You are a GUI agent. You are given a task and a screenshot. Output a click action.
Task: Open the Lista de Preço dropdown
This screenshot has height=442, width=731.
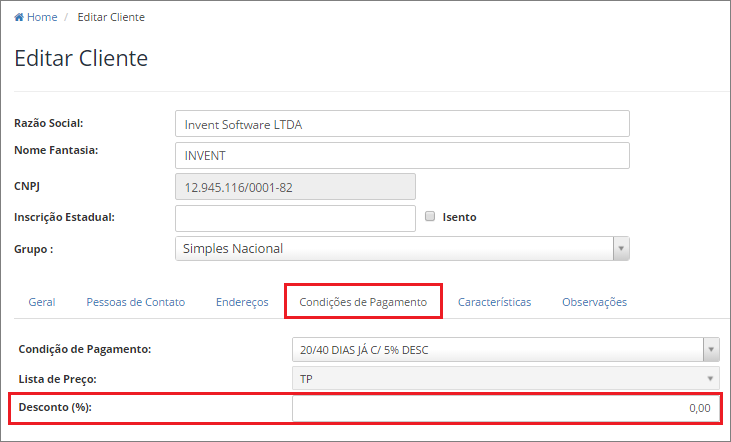(x=506, y=378)
